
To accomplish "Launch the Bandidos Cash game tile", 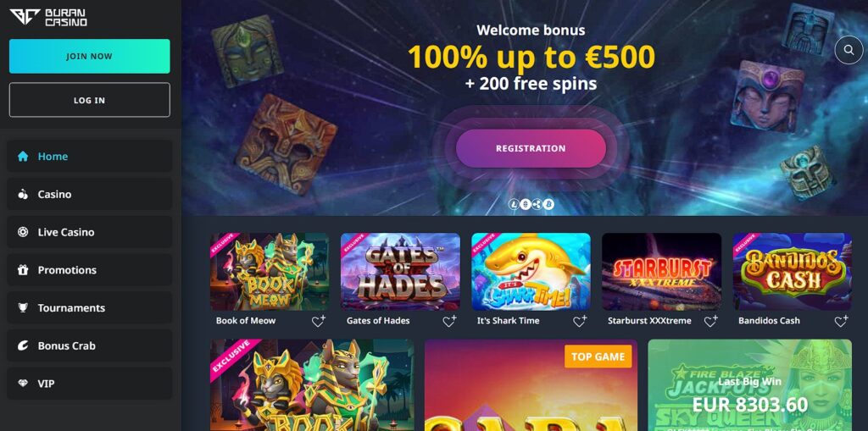I will click(793, 271).
